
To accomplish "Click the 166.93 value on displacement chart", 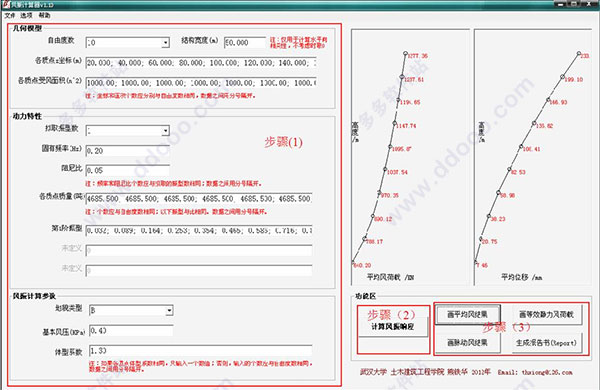I will pyautogui.click(x=558, y=102).
